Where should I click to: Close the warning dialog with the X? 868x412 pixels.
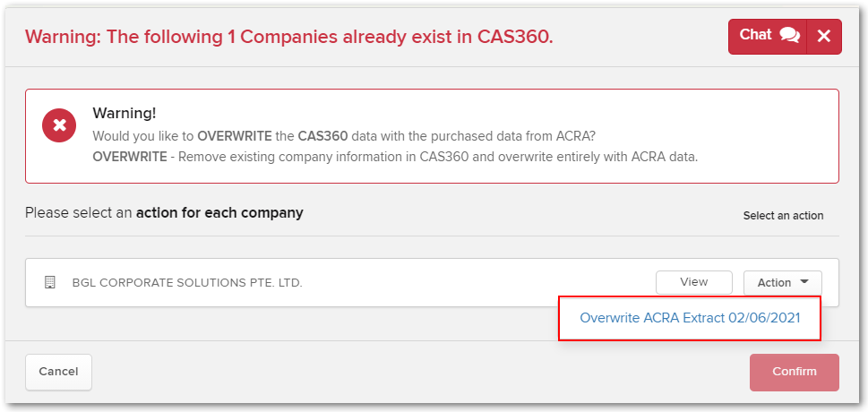[824, 37]
